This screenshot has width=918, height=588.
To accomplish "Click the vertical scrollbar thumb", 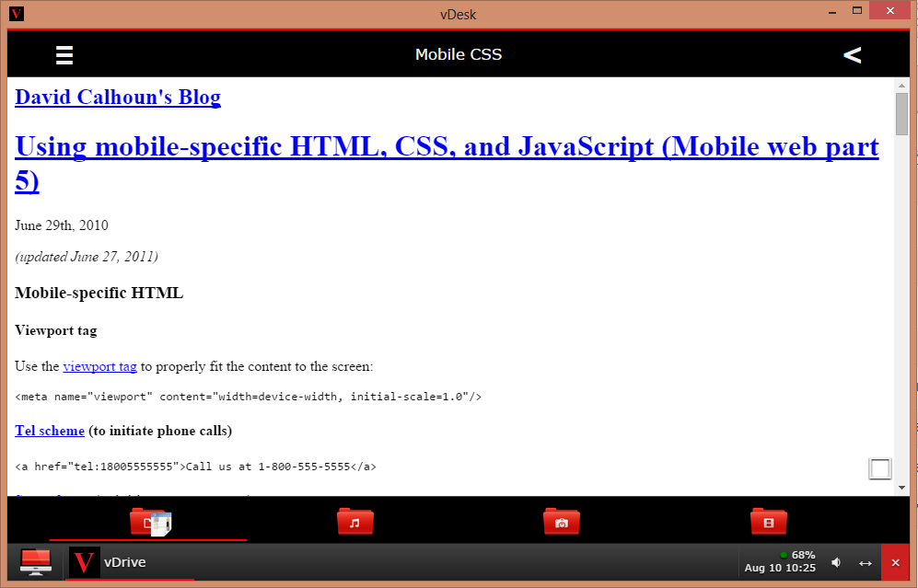I will (x=901, y=113).
